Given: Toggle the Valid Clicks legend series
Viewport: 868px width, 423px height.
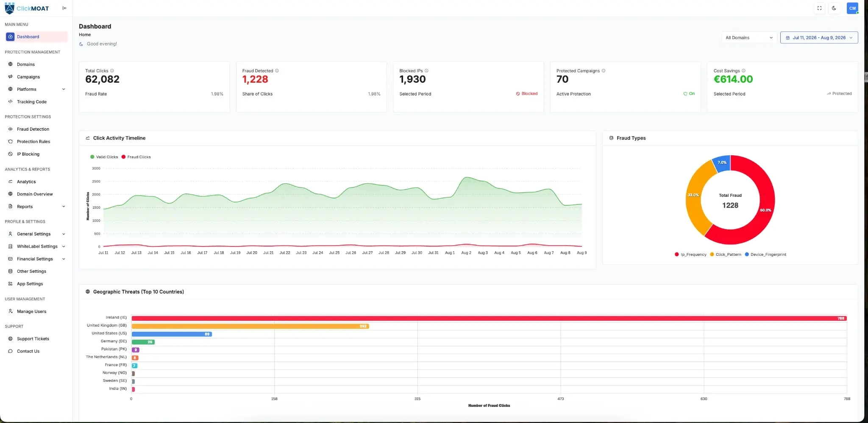Looking at the screenshot, I should tap(104, 157).
